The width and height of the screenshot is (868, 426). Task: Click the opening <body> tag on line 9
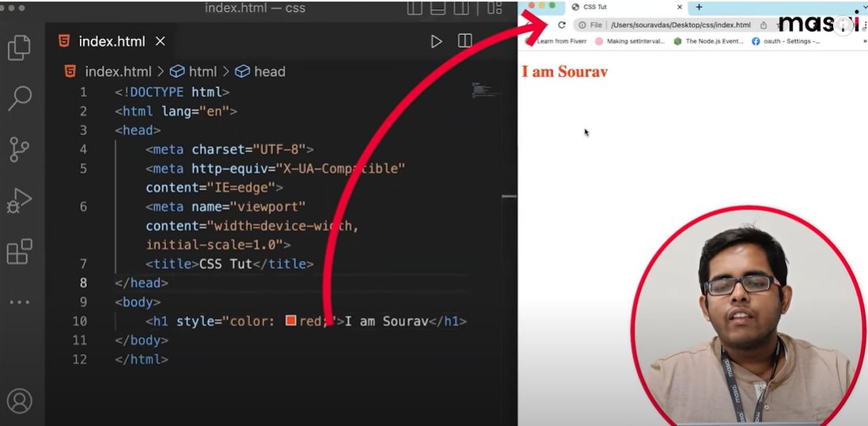138,302
